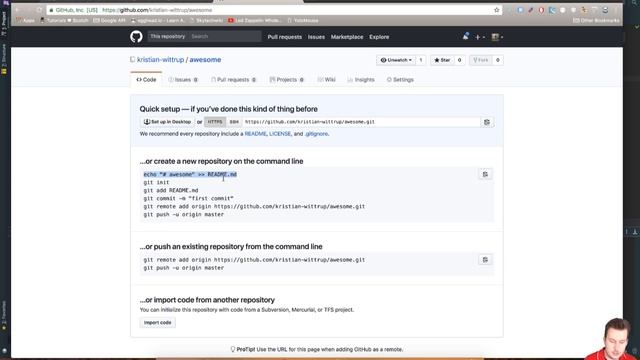
Task: Go to Marketplace
Action: coord(347,37)
